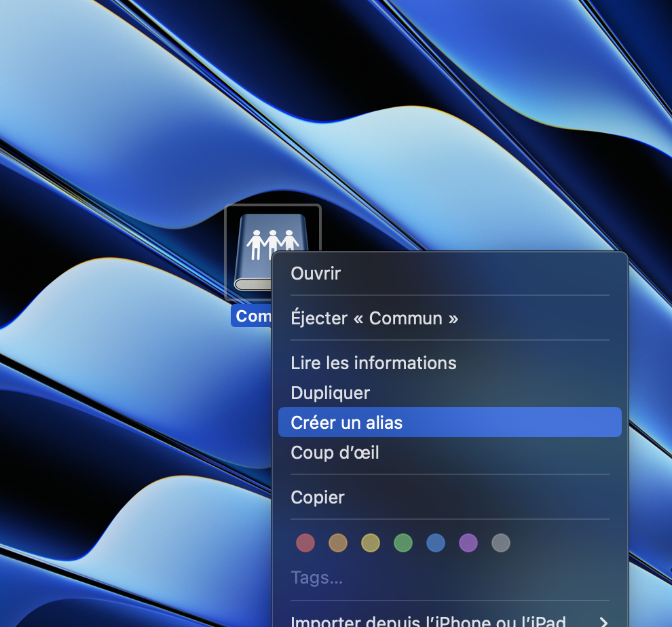Apply the red tag color
The height and width of the screenshot is (627, 672).
(305, 543)
